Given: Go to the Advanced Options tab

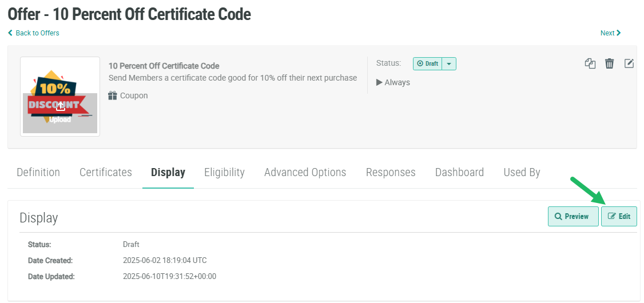Looking at the screenshot, I should click(x=305, y=172).
